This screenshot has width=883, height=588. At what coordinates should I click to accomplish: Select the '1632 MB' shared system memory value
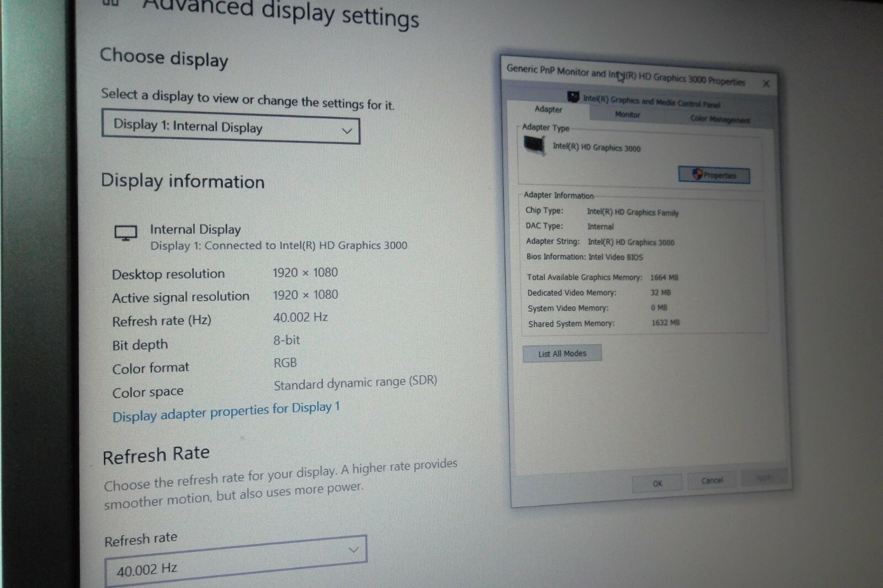tap(666, 323)
